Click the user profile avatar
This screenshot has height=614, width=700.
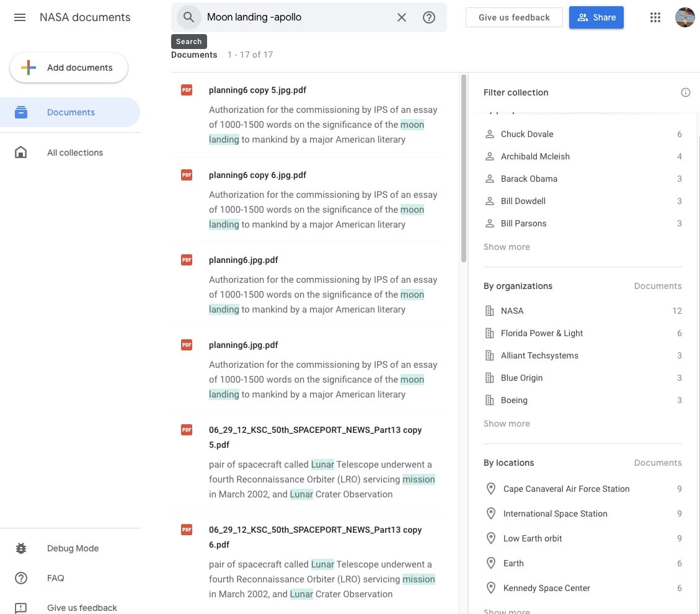coord(684,17)
